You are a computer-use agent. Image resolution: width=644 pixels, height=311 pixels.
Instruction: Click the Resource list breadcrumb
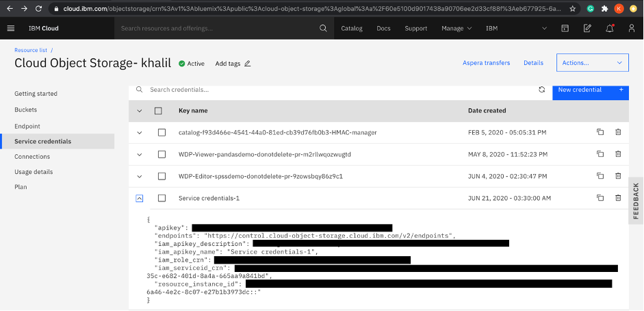click(x=31, y=50)
